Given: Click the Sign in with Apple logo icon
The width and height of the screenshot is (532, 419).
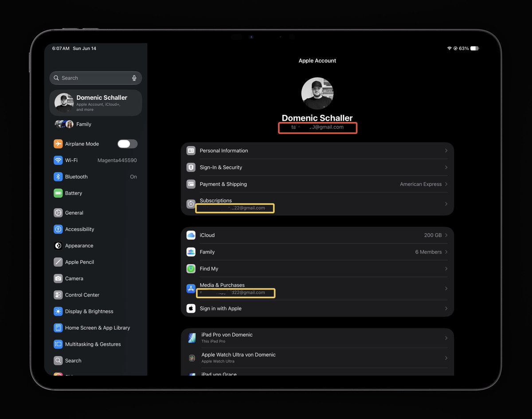Looking at the screenshot, I should (x=191, y=308).
